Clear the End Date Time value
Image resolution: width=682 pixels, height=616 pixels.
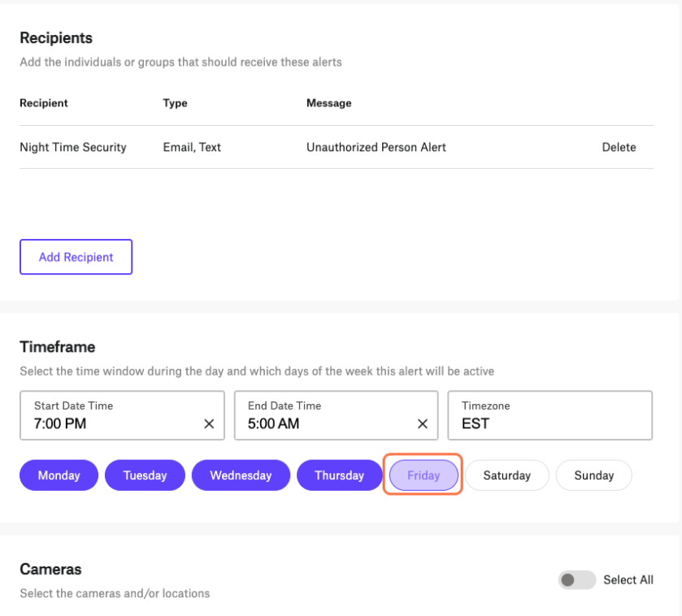tap(423, 424)
